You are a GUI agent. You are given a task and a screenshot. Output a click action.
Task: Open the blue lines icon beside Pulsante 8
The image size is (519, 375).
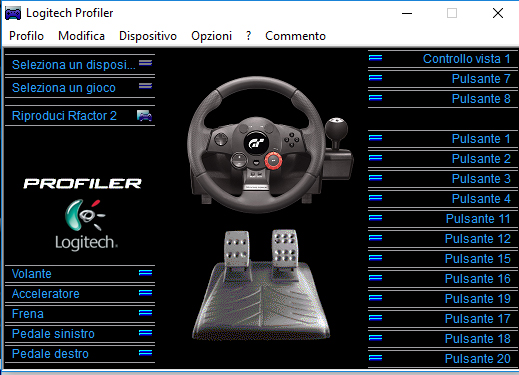click(375, 98)
